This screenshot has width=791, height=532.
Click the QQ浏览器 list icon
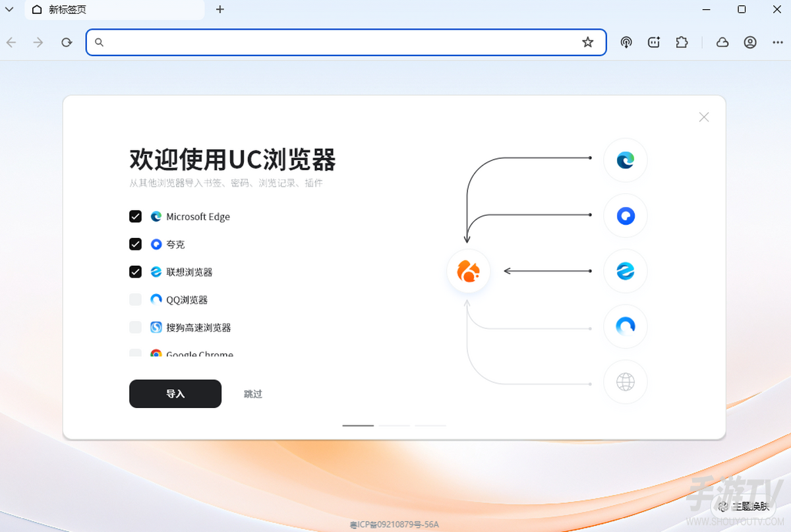pyautogui.click(x=156, y=299)
